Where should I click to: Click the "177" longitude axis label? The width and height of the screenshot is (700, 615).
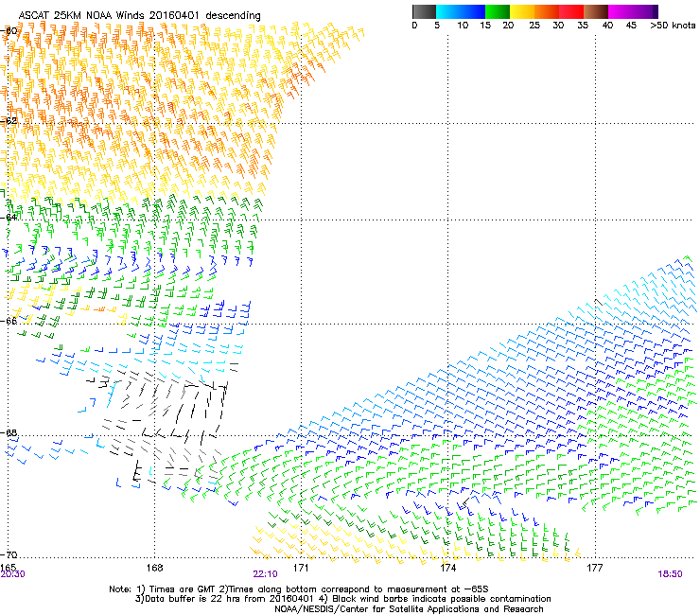pos(595,568)
